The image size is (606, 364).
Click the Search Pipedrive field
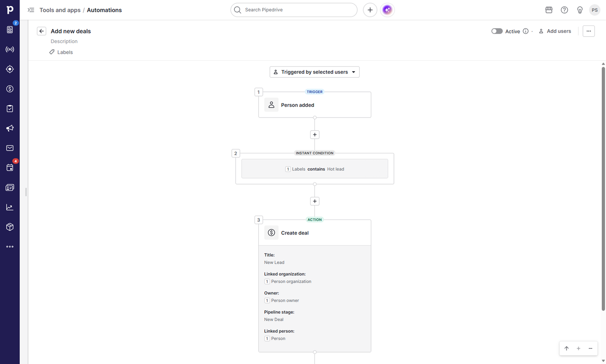click(294, 10)
